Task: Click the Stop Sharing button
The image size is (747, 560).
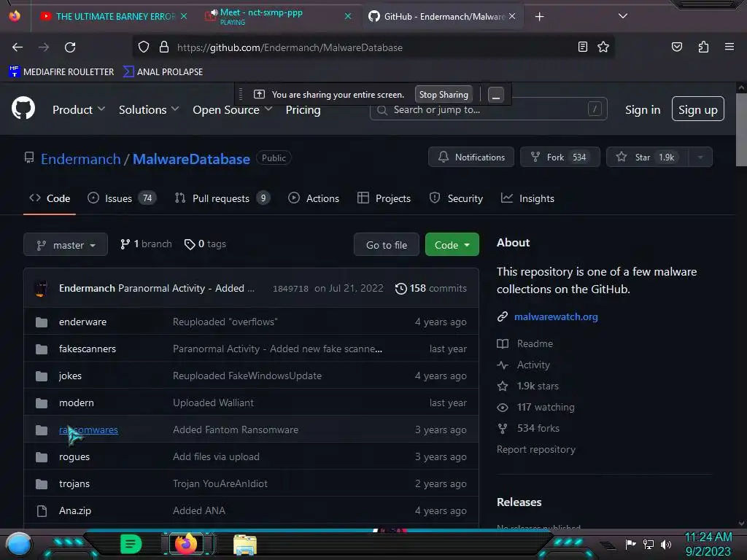Action: point(444,95)
